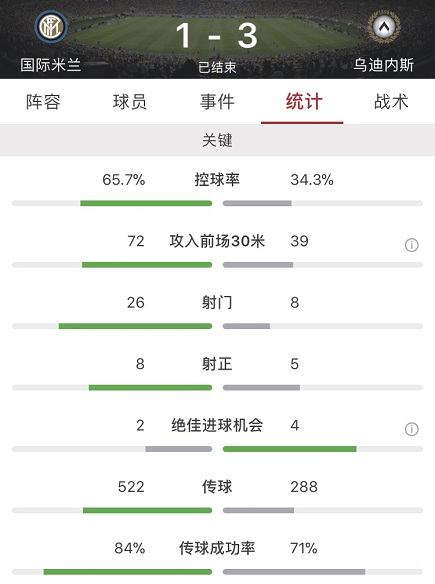Select the 射门 stat label
Screen dimensions: 435x584
(217, 302)
